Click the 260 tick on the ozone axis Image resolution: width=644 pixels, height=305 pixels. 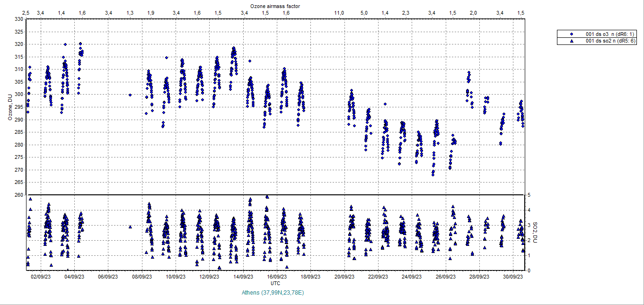(18, 195)
